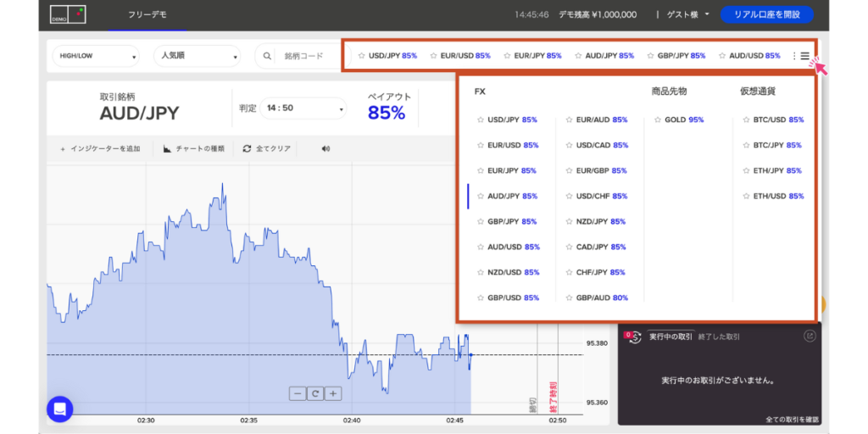
Task: Switch to 終了した取引 tab
Action: 719,337
